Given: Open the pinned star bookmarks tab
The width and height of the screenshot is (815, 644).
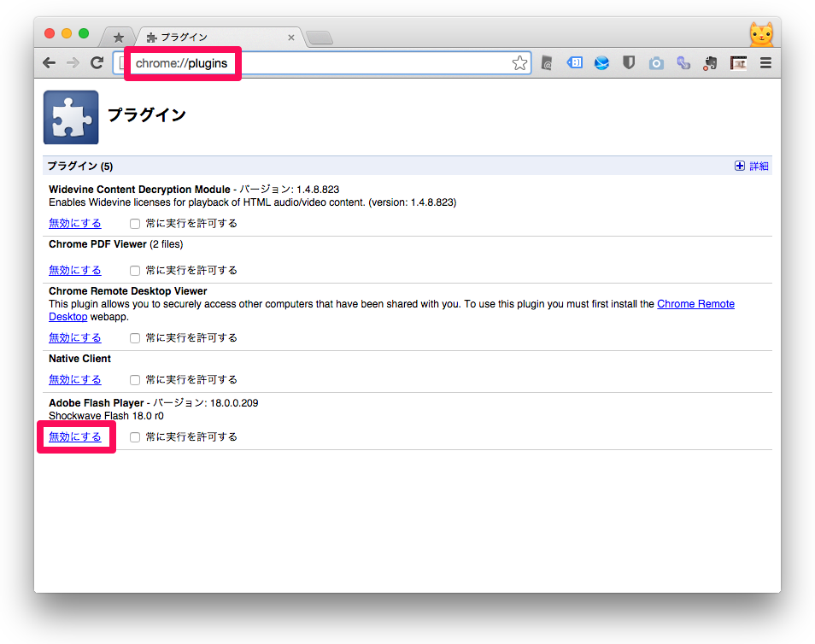Looking at the screenshot, I should point(118,38).
